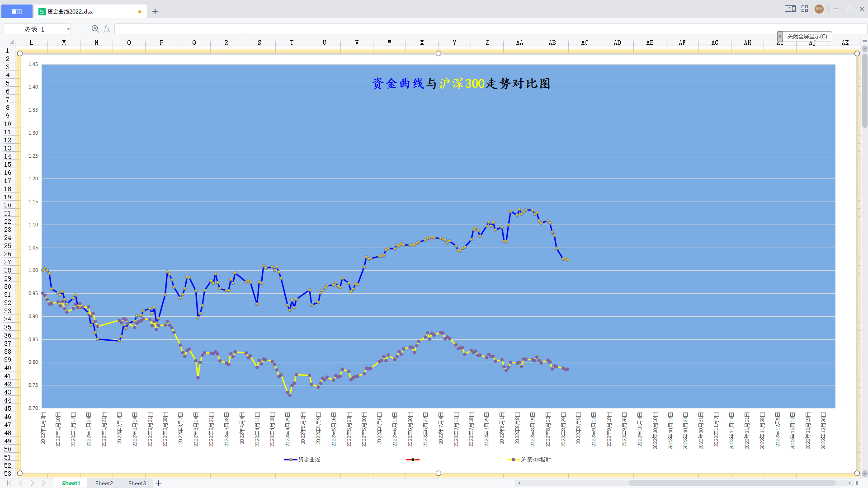Switch to Sheet2 tab
Screen dimensions: 868x488
point(104,483)
